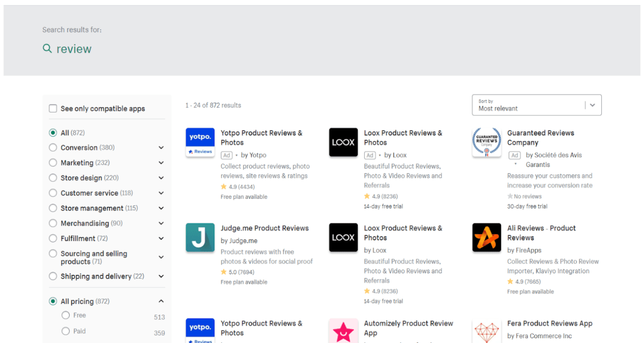Click '30-day free trial' text

[527, 206]
